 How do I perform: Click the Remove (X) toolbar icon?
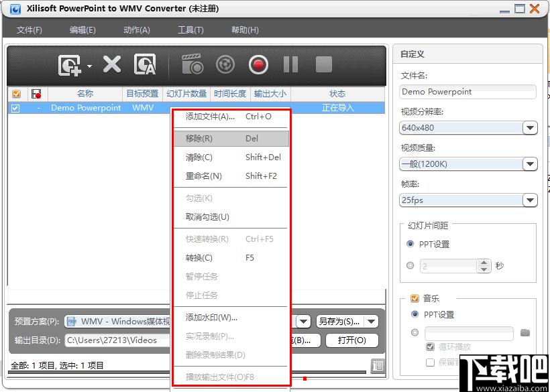[111, 64]
